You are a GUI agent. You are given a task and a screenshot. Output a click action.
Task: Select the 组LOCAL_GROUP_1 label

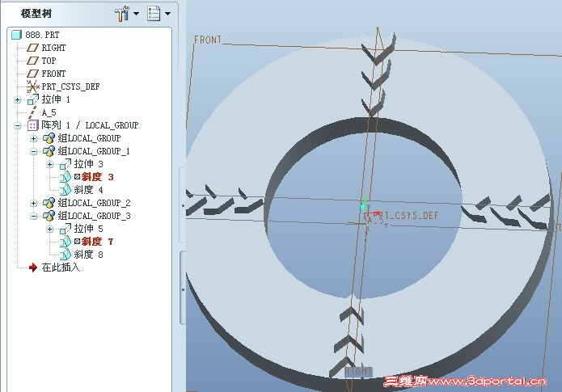click(x=94, y=151)
